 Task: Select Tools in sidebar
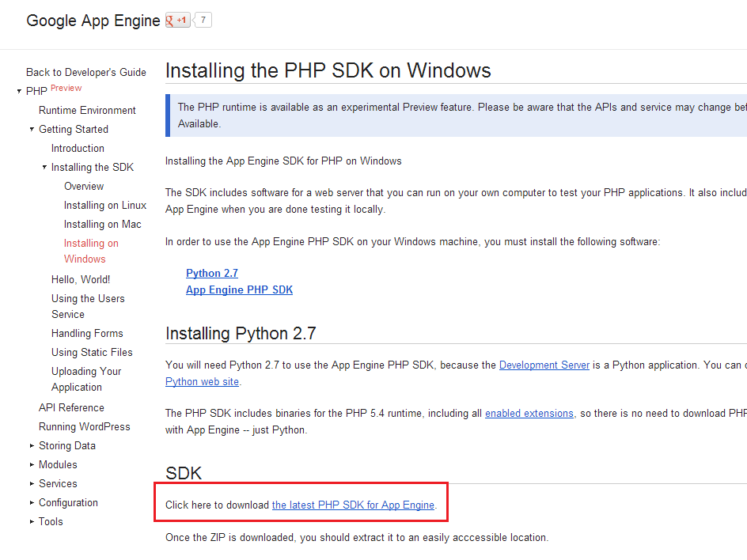point(51,522)
